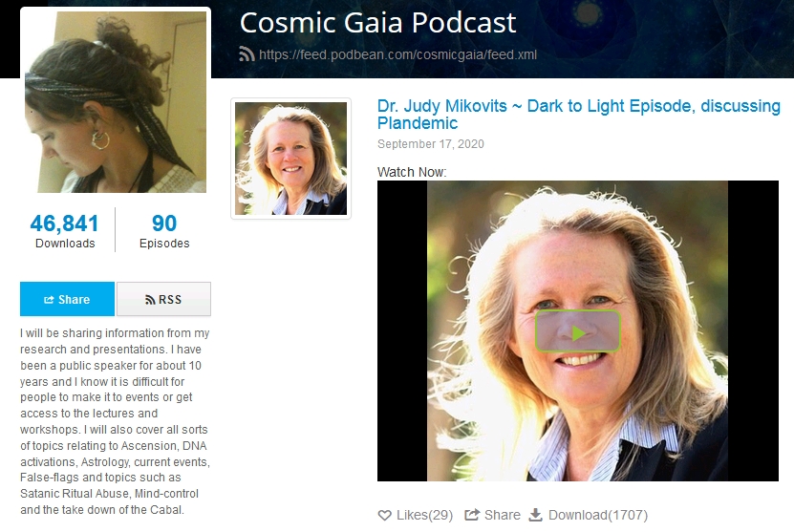The height and width of the screenshot is (532, 794).
Task: Click the gray RSS button in the sidebar
Action: tap(163, 299)
